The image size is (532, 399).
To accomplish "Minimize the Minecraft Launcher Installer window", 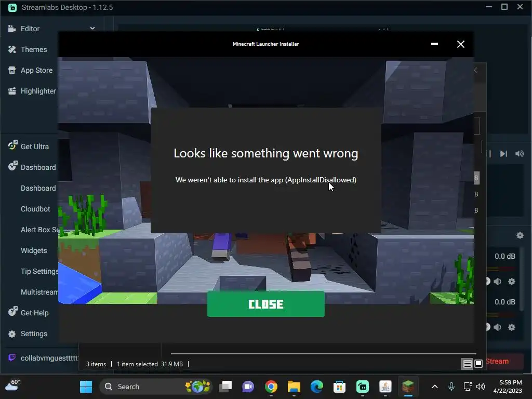I will click(434, 44).
